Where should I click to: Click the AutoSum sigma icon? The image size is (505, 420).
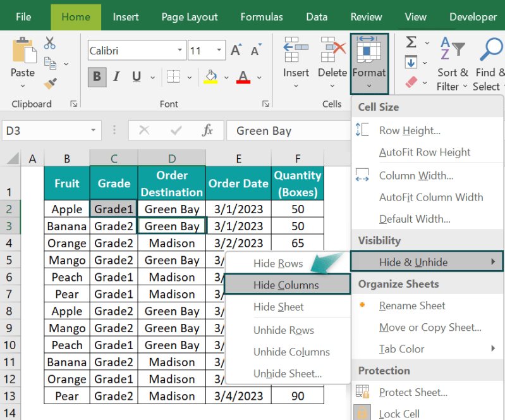coord(411,42)
